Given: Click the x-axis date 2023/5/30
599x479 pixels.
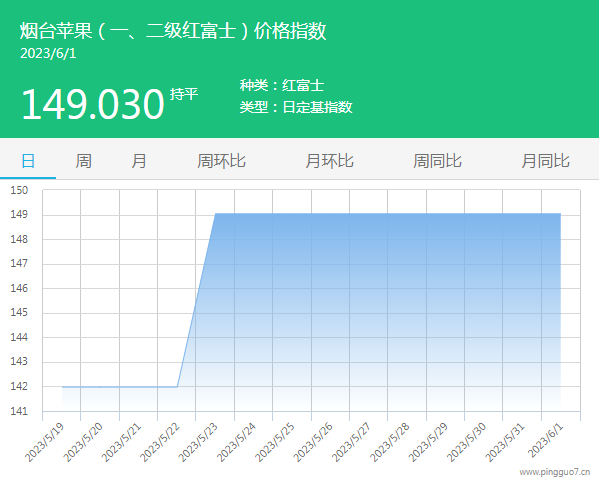Looking at the screenshot, I should [467, 443].
